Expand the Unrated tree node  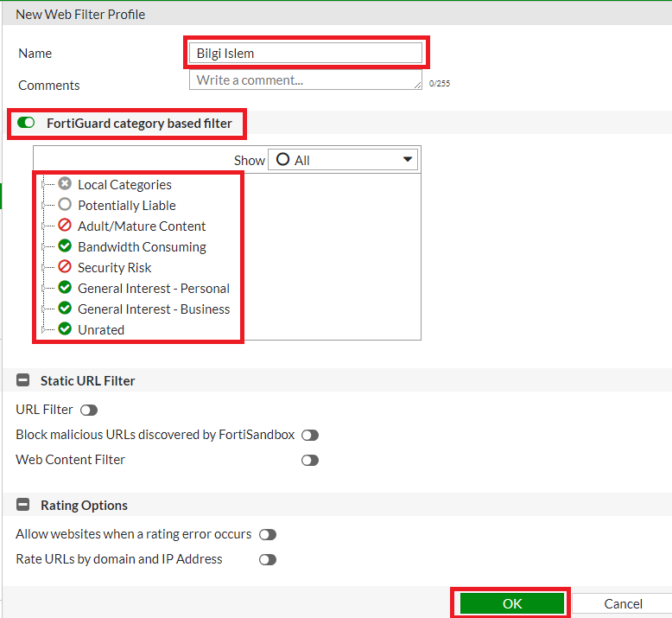43,329
